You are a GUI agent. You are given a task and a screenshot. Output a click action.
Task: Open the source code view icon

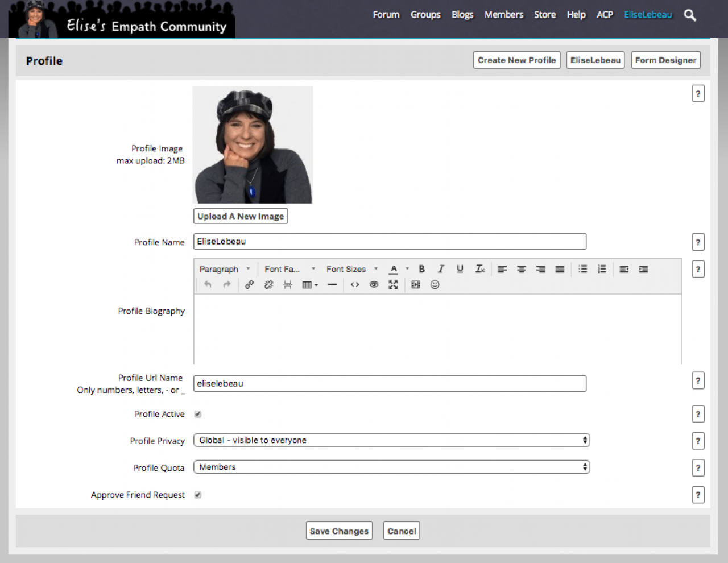point(355,285)
